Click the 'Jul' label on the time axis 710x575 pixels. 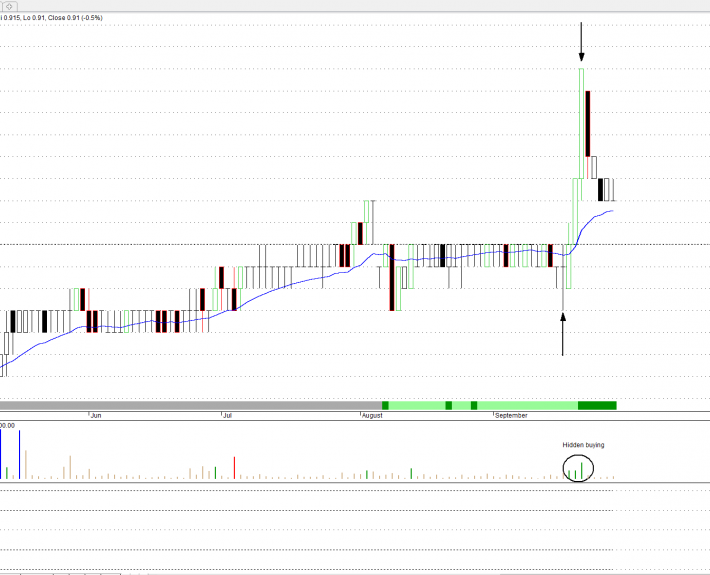[x=227, y=414]
